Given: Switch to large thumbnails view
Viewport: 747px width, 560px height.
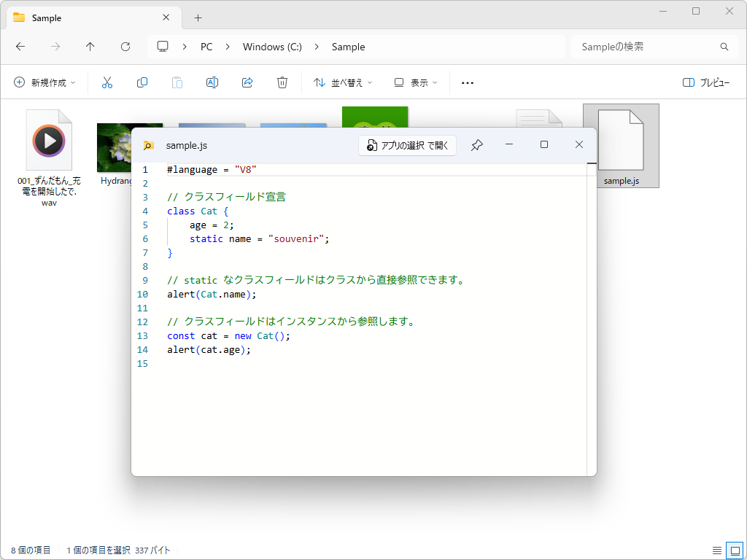Looking at the screenshot, I should click(736, 551).
